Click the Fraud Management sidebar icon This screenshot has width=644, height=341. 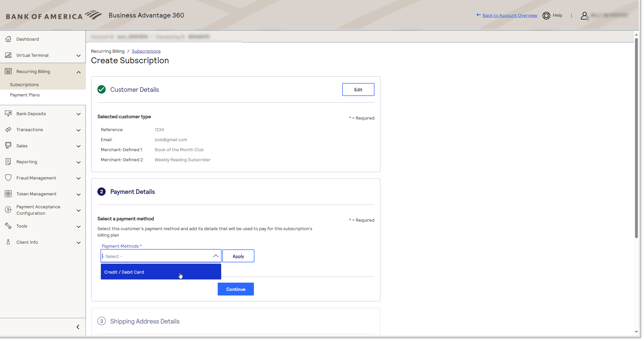[x=8, y=178]
